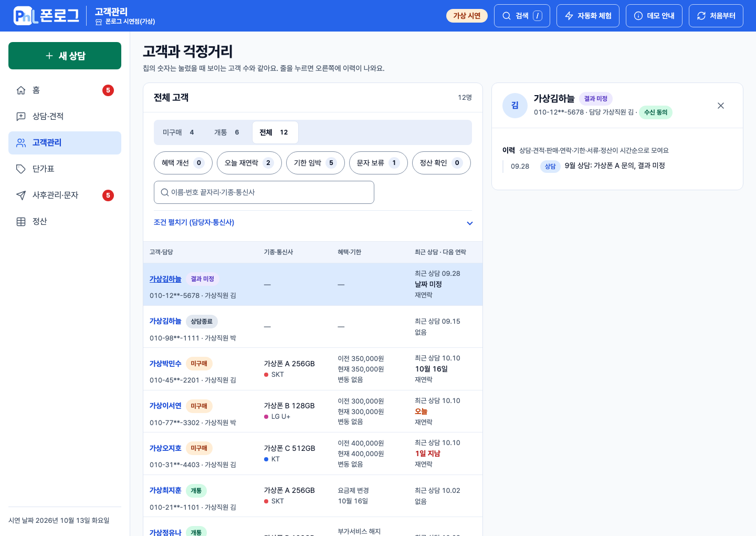Click the home icon beside 홈
Screen dimensions: 756x536
coord(21,90)
